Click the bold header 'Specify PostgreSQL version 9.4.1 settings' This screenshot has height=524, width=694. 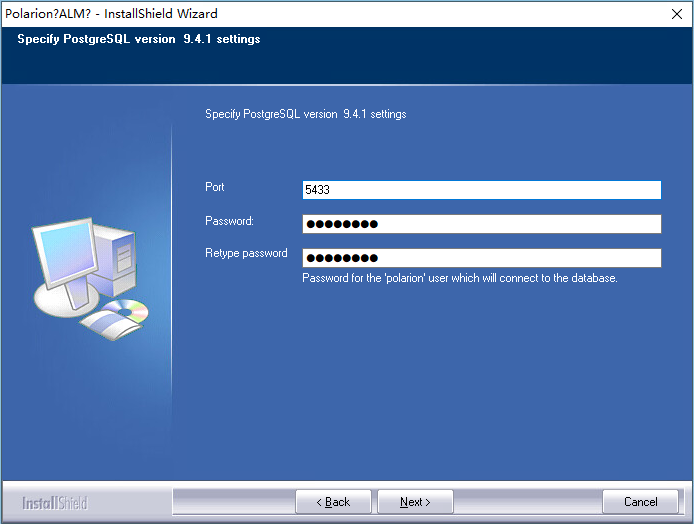click(x=139, y=39)
